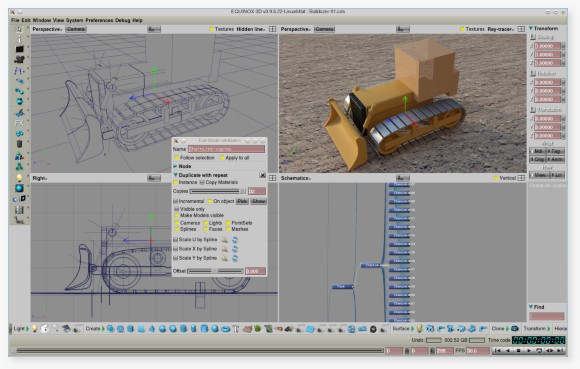This screenshot has width=580, height=369.
Task: Create text with the T icon
Action: (x=236, y=329)
